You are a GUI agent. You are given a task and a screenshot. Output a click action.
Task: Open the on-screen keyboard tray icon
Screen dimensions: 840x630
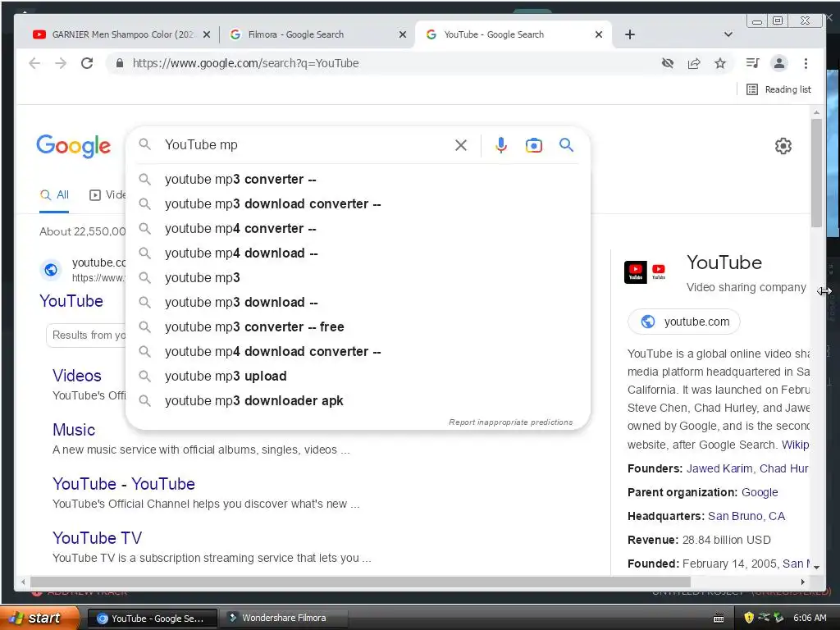tap(719, 619)
